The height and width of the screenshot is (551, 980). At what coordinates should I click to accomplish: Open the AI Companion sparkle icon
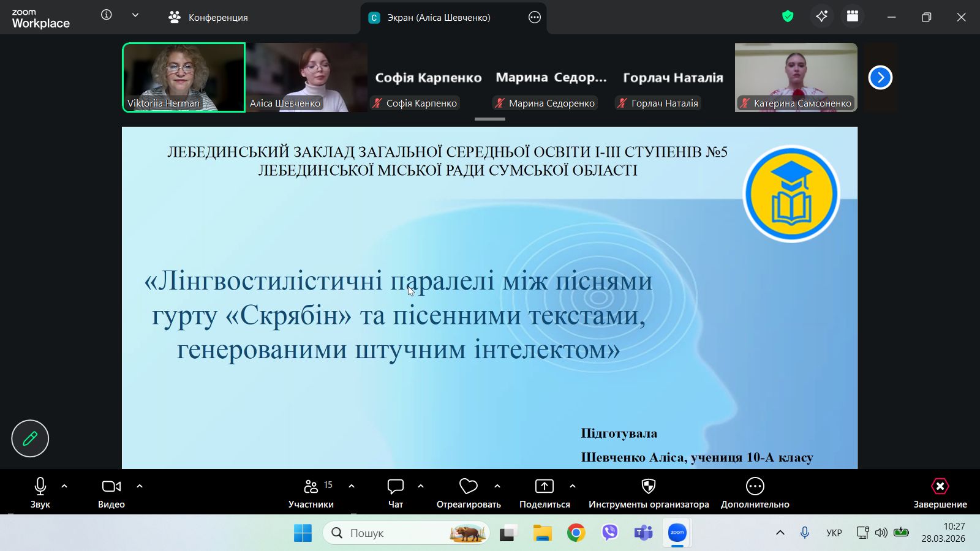[821, 17]
